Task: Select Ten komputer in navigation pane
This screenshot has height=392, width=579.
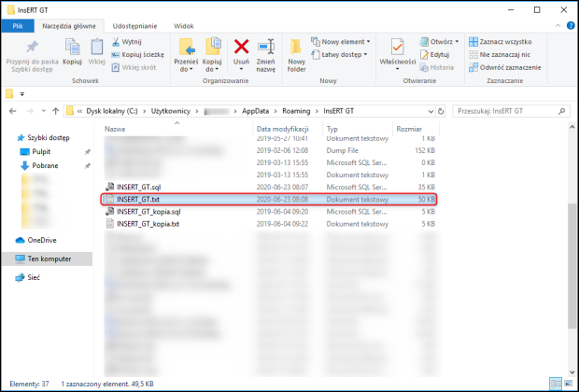Action: 48,259
